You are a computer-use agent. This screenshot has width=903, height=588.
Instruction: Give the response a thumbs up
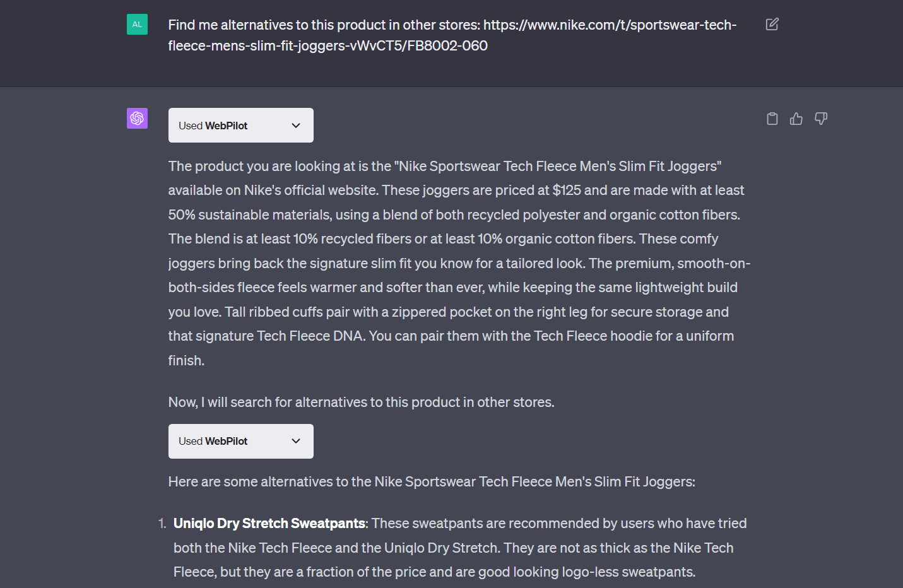point(796,119)
